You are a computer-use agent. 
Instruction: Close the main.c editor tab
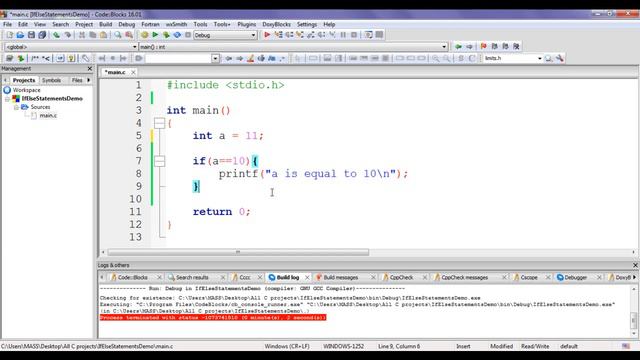[x=133, y=72]
